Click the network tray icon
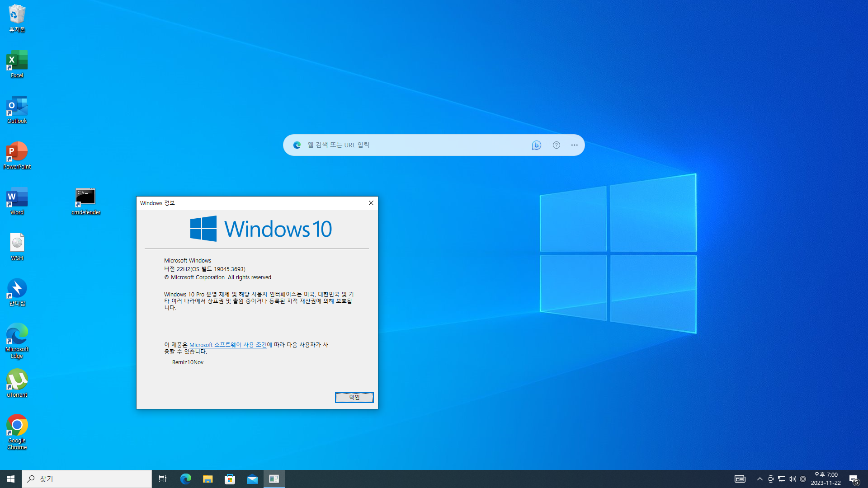This screenshot has height=488, width=868. [x=782, y=479]
